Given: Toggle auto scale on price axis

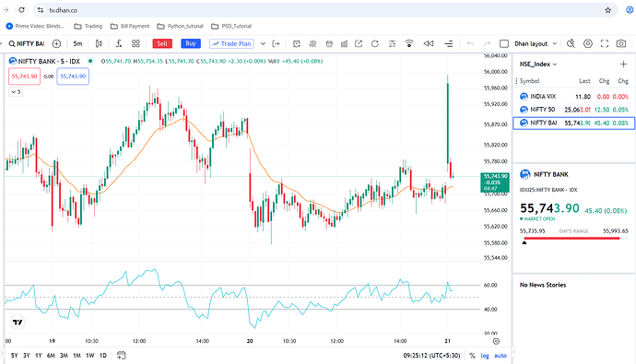Looking at the screenshot, I should 501,356.
